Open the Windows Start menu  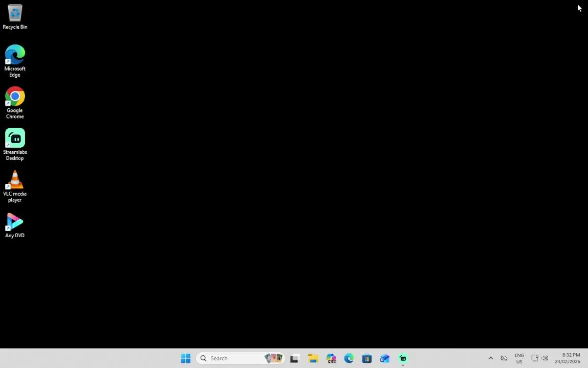click(186, 358)
